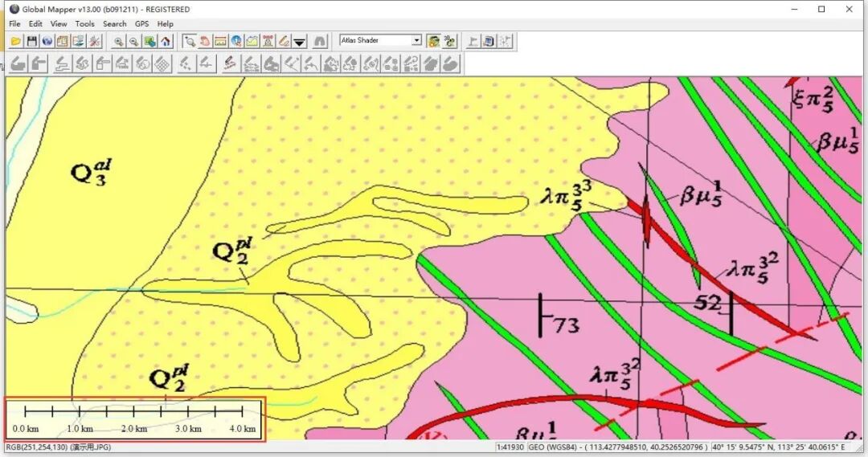
Task: Click the last icon of the GPS toolbar group
Action: (504, 41)
